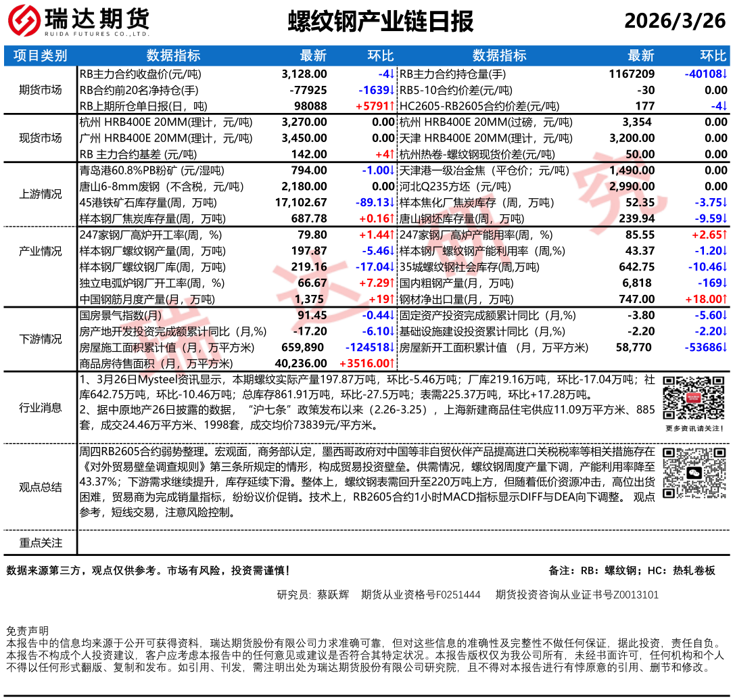This screenshot has height=700, width=733.
Task: Select the 项目类别 column header
Action: pyautogui.click(x=41, y=55)
